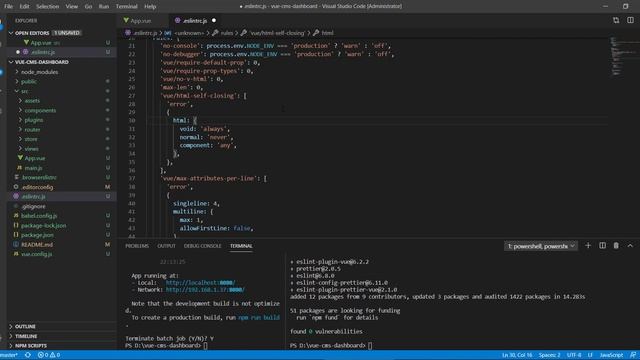Open the Network 192.168 URL link

[x=205, y=290]
